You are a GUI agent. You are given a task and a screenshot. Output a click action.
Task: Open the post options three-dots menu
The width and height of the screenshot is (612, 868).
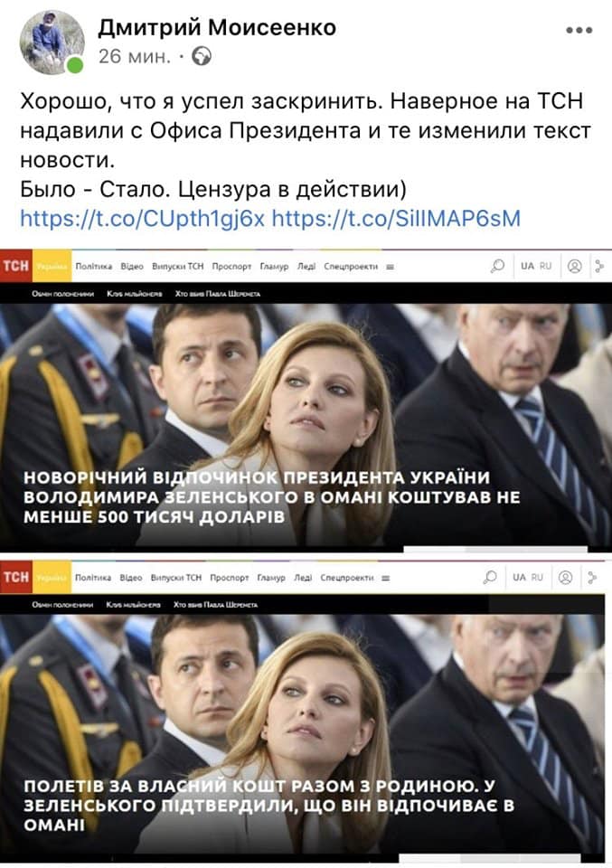pyautogui.click(x=579, y=31)
